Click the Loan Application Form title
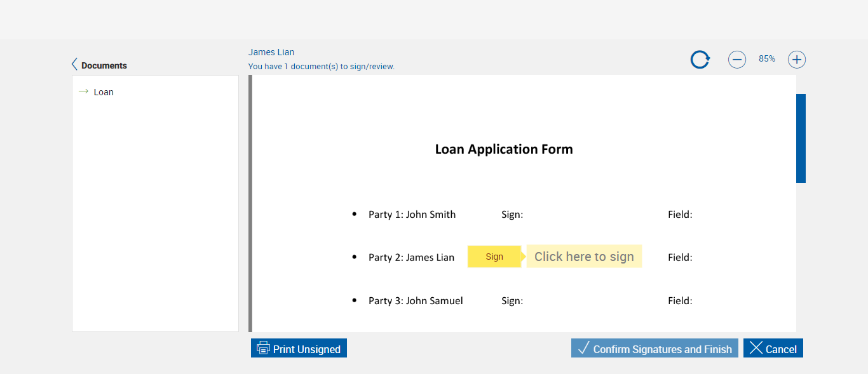Screen dimensions: 868x374 click(504, 149)
